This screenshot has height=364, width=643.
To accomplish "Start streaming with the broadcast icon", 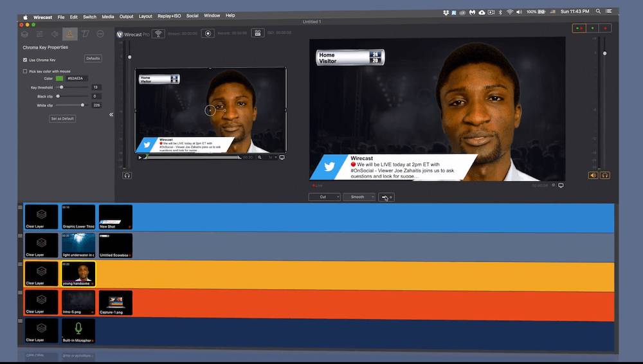I will [158, 33].
